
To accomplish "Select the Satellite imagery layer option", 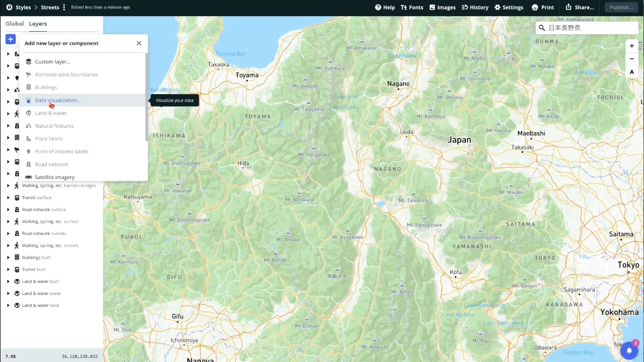I will 54,177.
